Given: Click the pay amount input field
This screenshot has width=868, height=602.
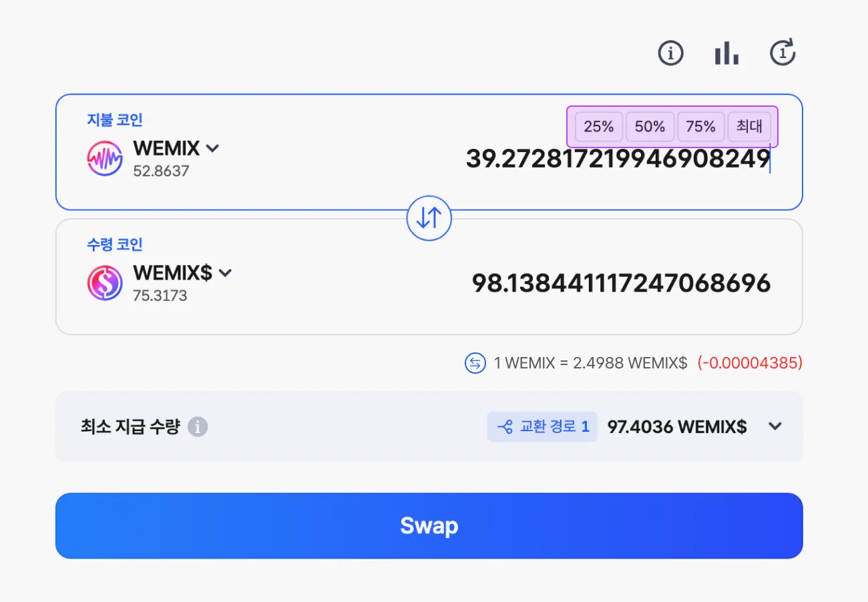Looking at the screenshot, I should tap(618, 160).
